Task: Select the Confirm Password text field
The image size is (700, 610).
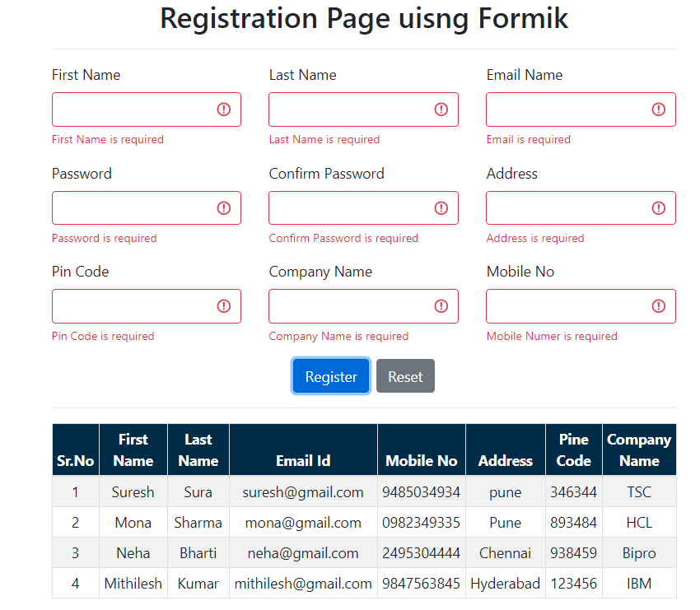Action: tap(363, 208)
